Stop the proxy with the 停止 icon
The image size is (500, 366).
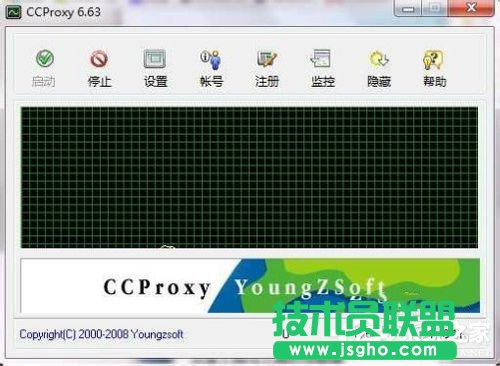(99, 60)
